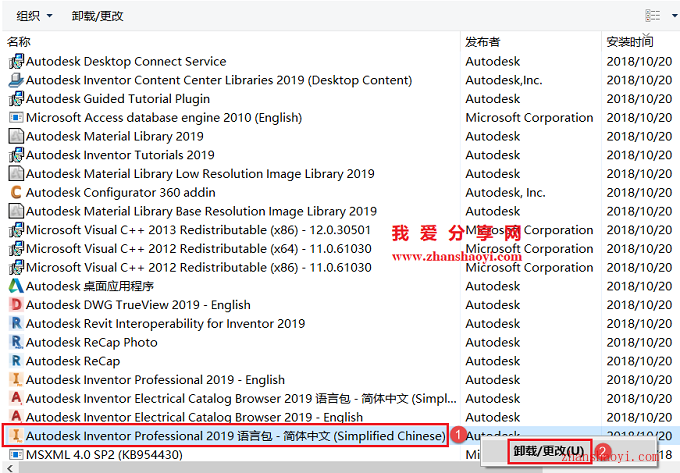
Task: Click the Autodesk ReCap icon
Action: coord(16,361)
